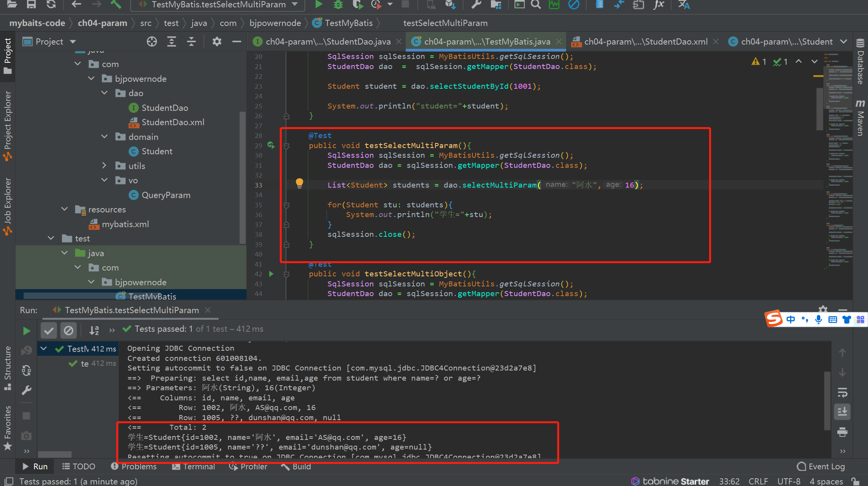Toggle show passed tests checkmark button

point(49,331)
